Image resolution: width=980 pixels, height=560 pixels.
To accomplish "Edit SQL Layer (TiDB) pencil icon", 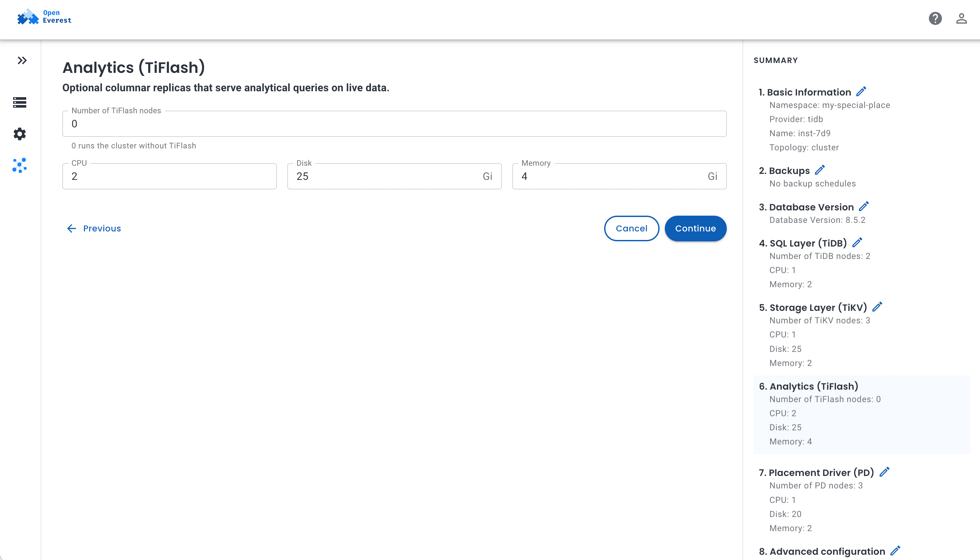I will (857, 243).
